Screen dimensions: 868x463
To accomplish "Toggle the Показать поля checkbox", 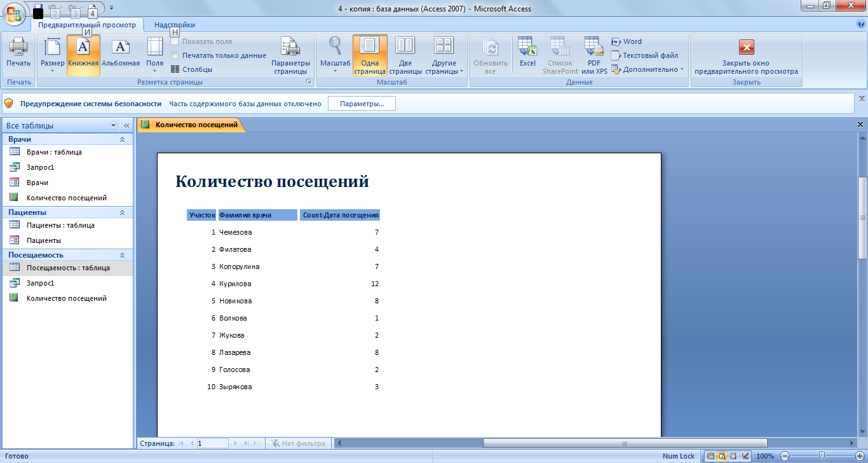I will coord(175,41).
